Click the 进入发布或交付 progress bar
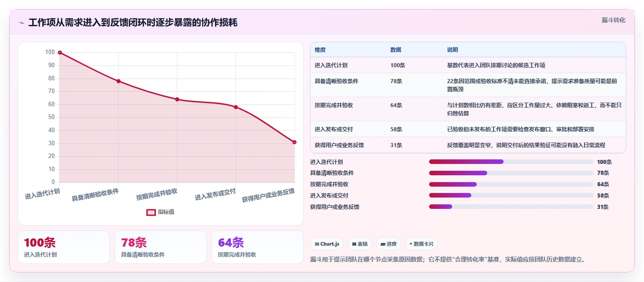 511,195
